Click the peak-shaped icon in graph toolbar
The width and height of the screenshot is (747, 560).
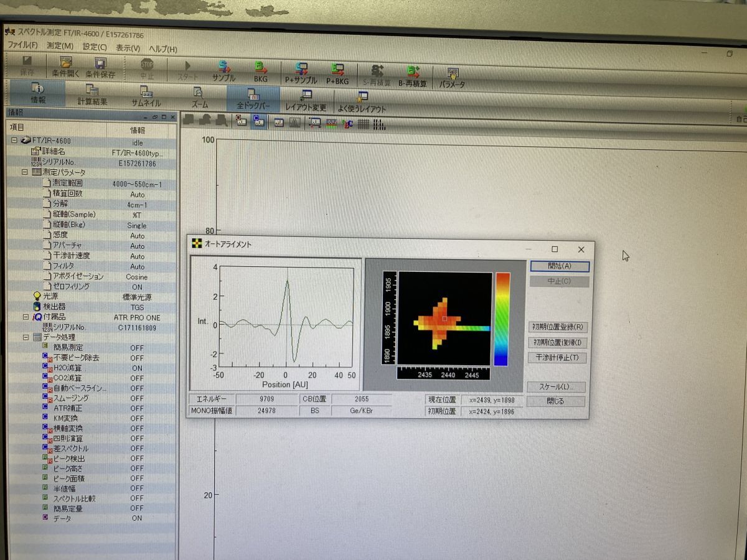[x=295, y=123]
